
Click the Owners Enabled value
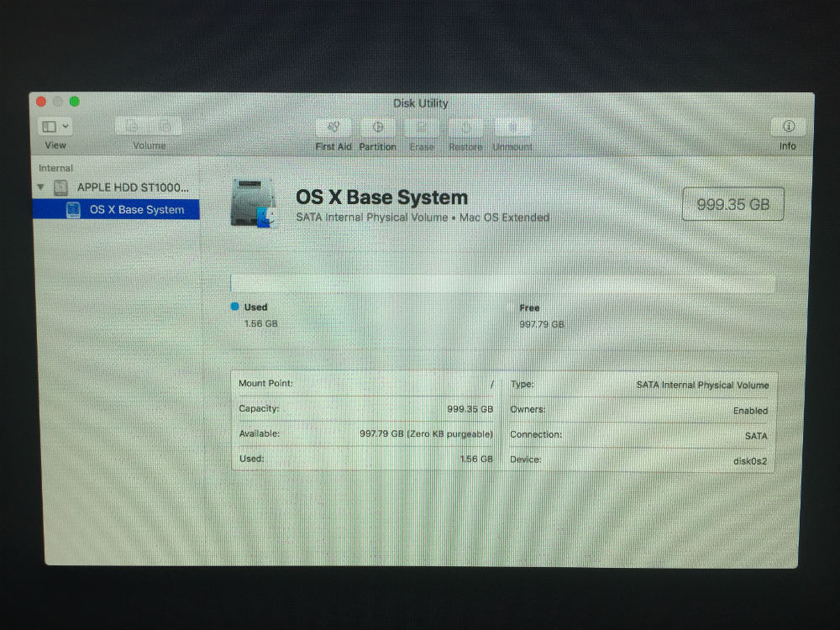750,411
